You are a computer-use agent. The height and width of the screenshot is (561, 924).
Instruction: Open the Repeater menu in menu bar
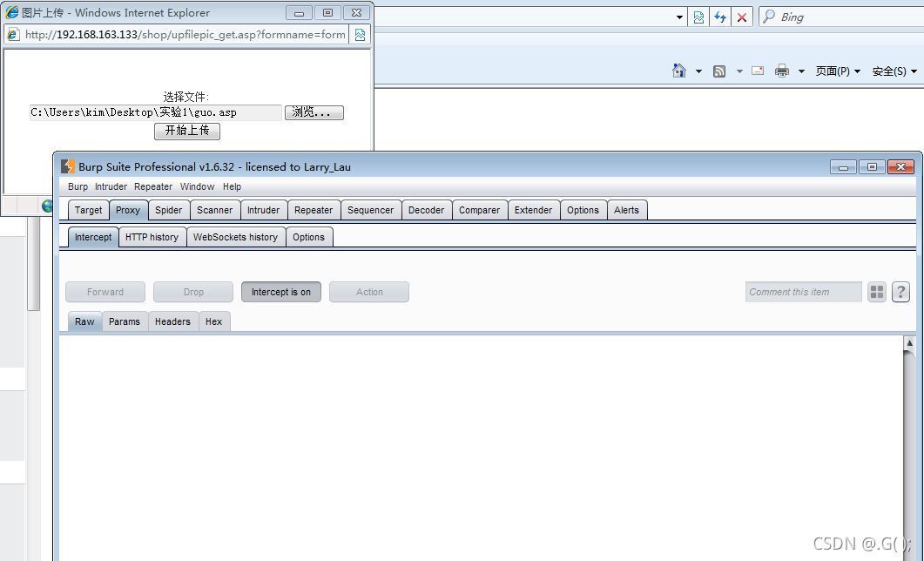point(153,186)
